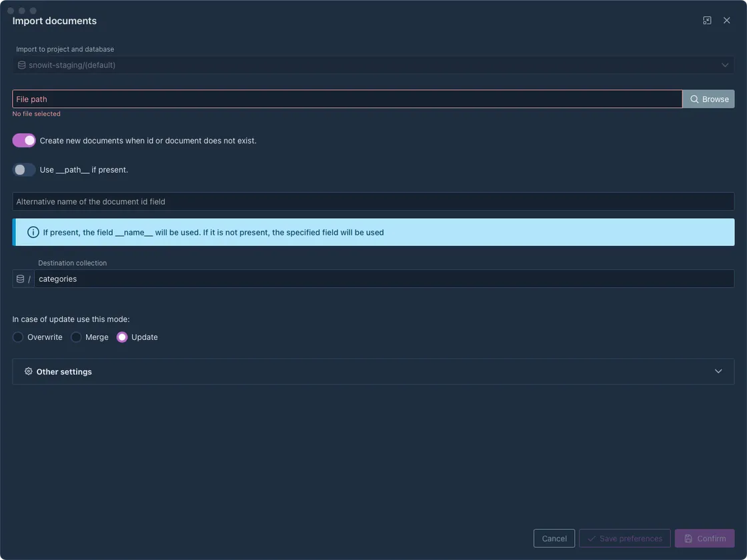This screenshot has height=560, width=747.
Task: Click the database icon in project selector
Action: click(x=21, y=65)
